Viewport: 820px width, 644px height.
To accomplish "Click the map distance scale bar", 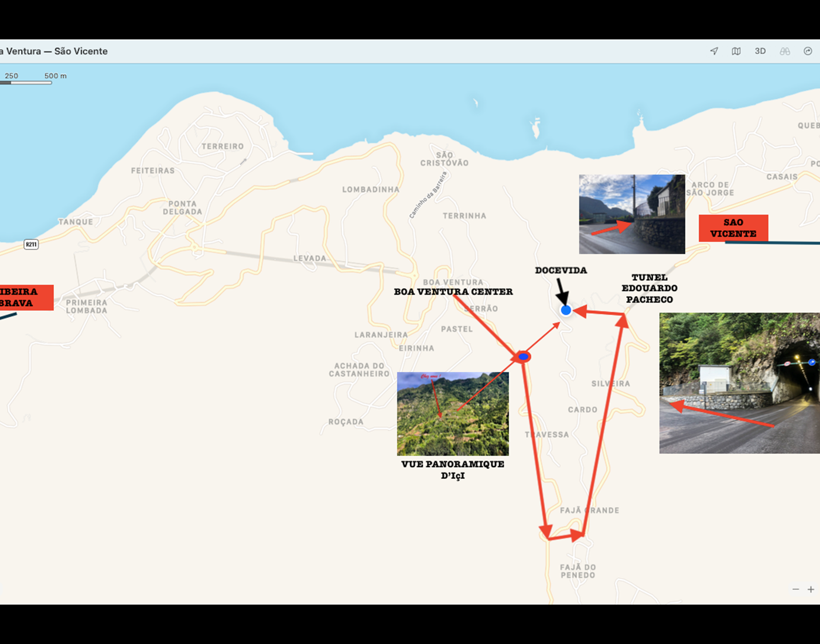I will 26,83.
